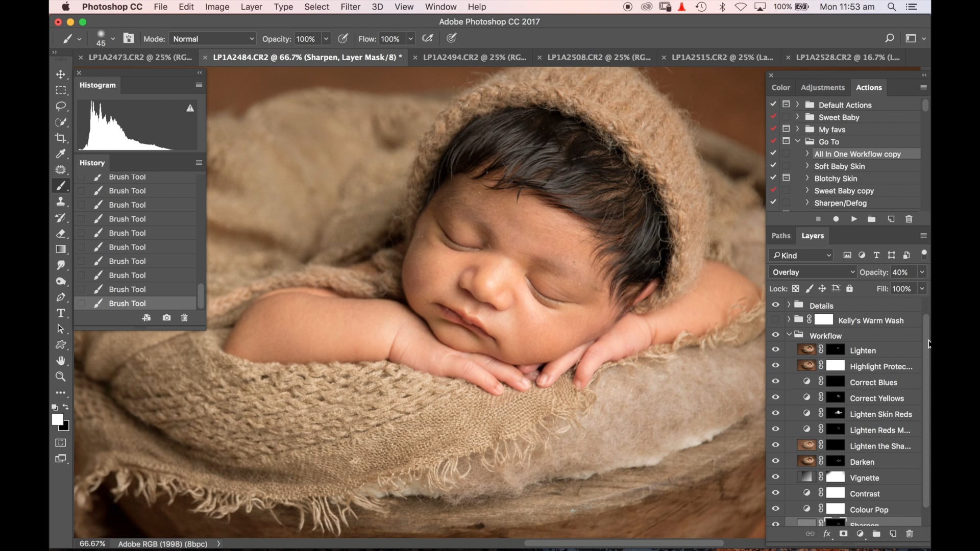
Task: Select the Horizontal Type tool
Action: 61,313
